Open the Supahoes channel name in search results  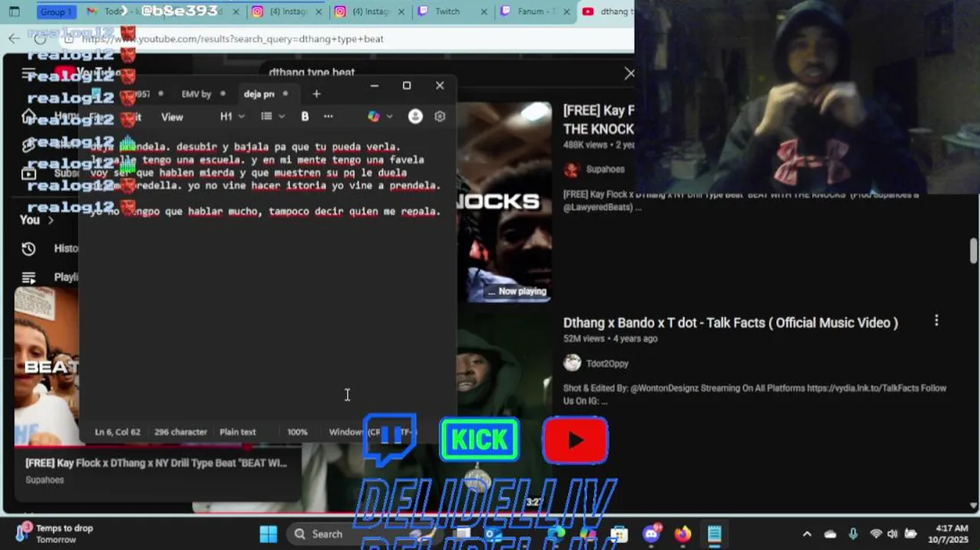pyautogui.click(x=605, y=170)
